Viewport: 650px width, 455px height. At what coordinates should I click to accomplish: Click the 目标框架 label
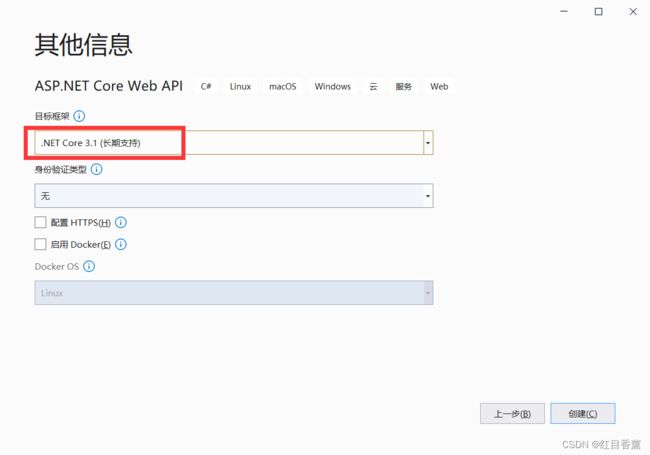click(x=52, y=116)
